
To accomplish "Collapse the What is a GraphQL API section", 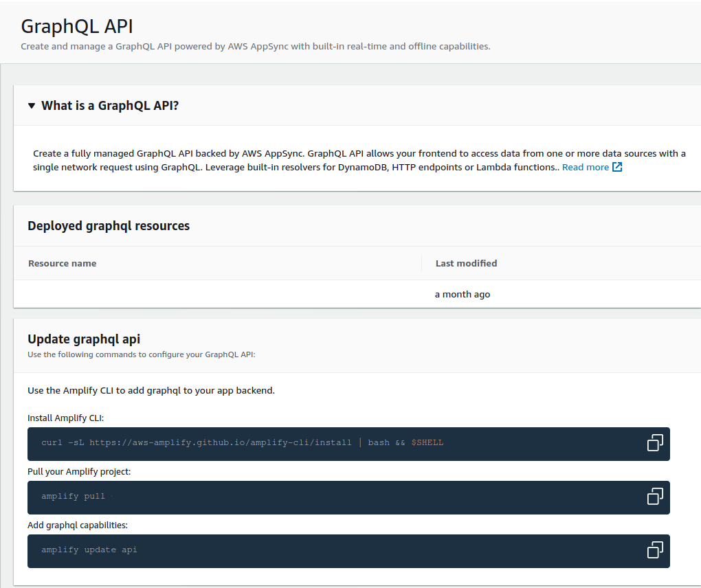I will coord(110,105).
